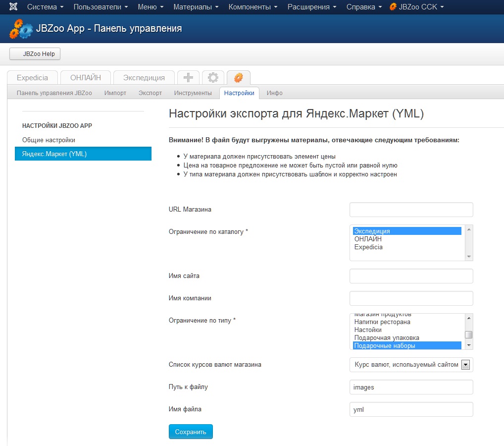Click type list scrollbar down arrow
The width and height of the screenshot is (504, 446).
[x=469, y=345]
